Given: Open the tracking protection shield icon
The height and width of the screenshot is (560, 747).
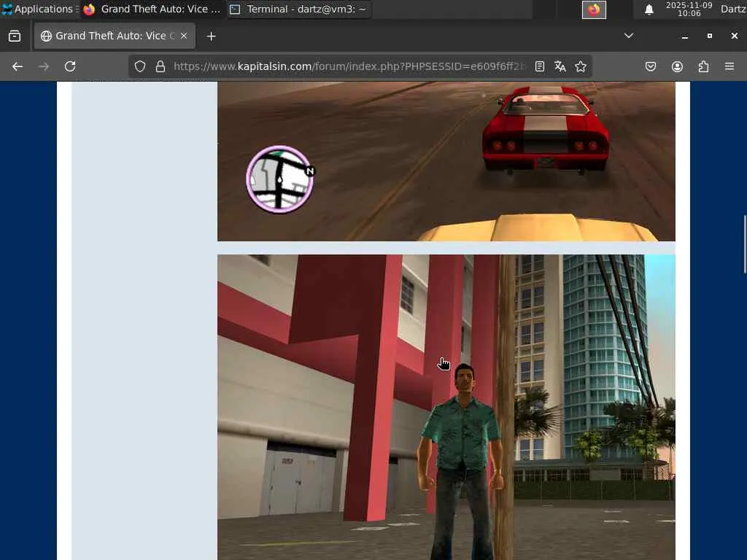Looking at the screenshot, I should 139,66.
